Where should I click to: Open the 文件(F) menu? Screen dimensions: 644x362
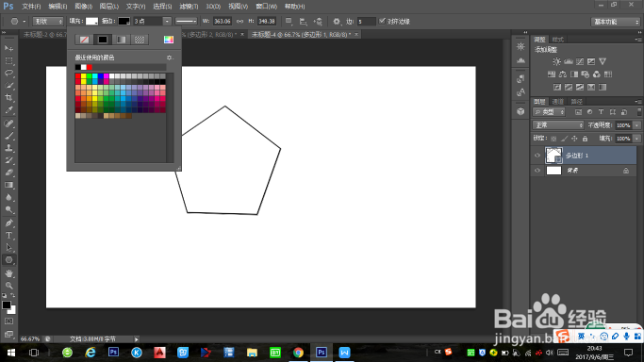click(31, 7)
